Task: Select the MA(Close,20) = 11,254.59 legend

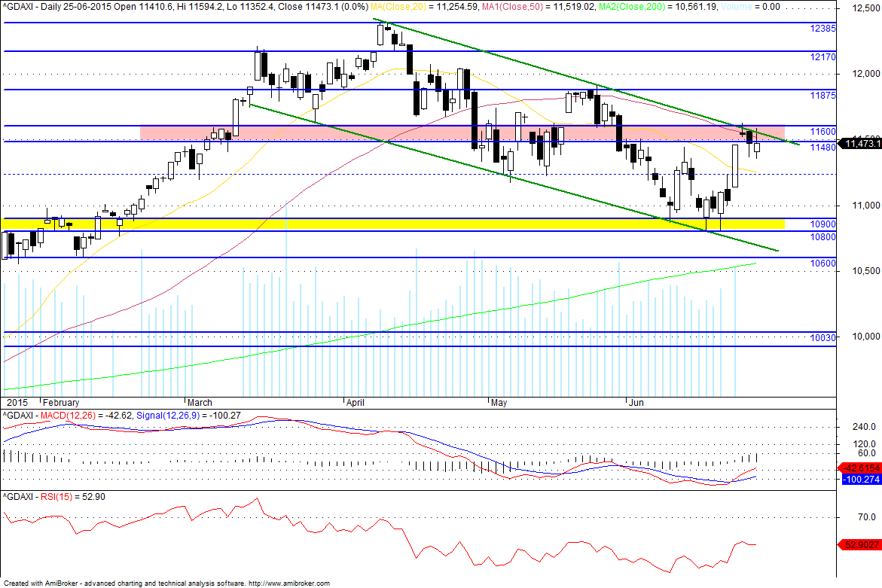Action: pyautogui.click(x=423, y=7)
